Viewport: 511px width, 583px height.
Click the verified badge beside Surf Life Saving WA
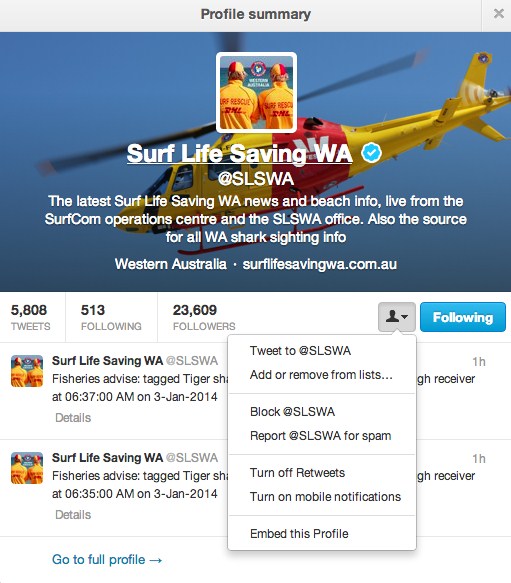pyautogui.click(x=372, y=153)
